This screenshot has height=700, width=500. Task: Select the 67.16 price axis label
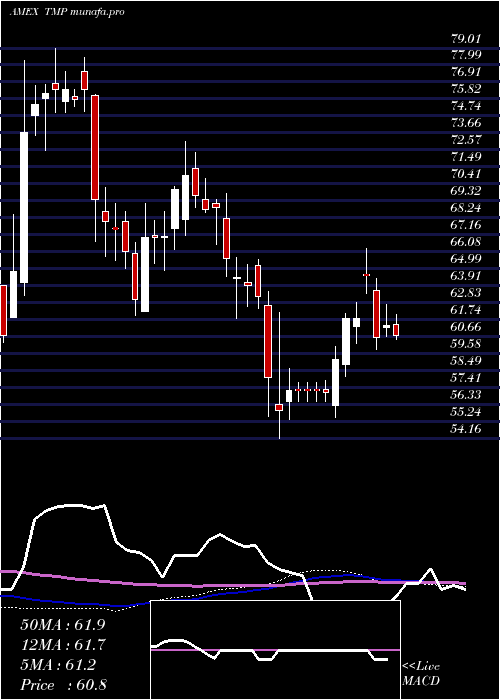tap(466, 225)
